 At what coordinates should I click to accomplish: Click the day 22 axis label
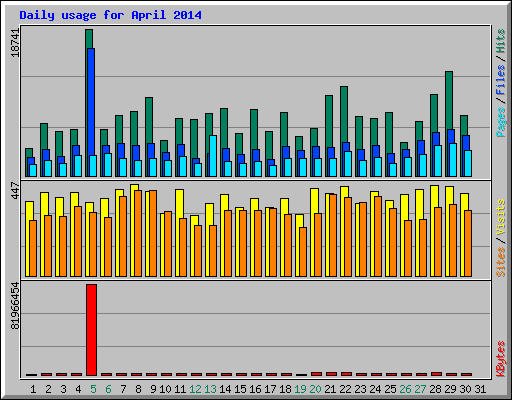(x=345, y=389)
